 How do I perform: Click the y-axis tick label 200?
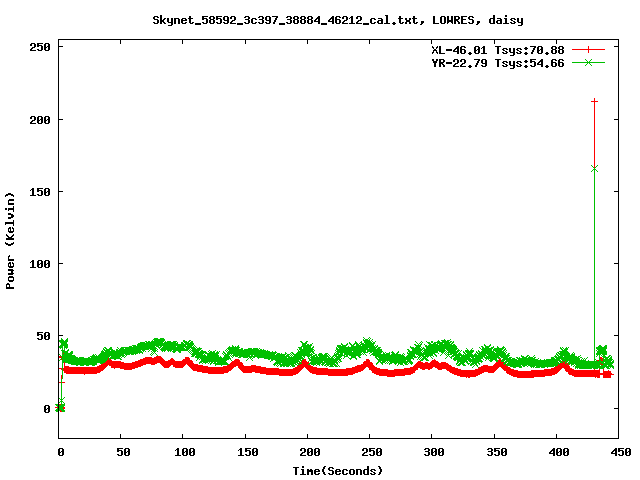(40, 120)
